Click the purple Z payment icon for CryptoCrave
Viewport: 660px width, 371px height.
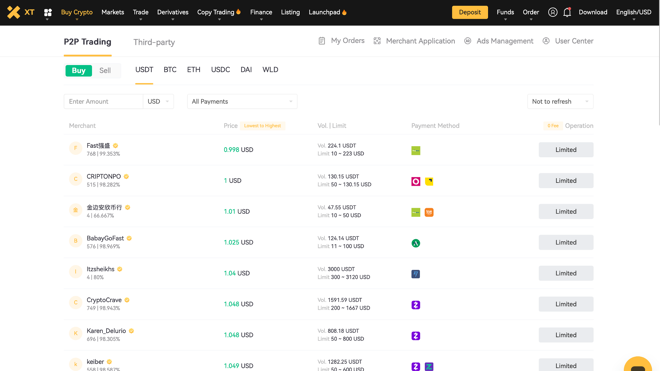tap(415, 305)
